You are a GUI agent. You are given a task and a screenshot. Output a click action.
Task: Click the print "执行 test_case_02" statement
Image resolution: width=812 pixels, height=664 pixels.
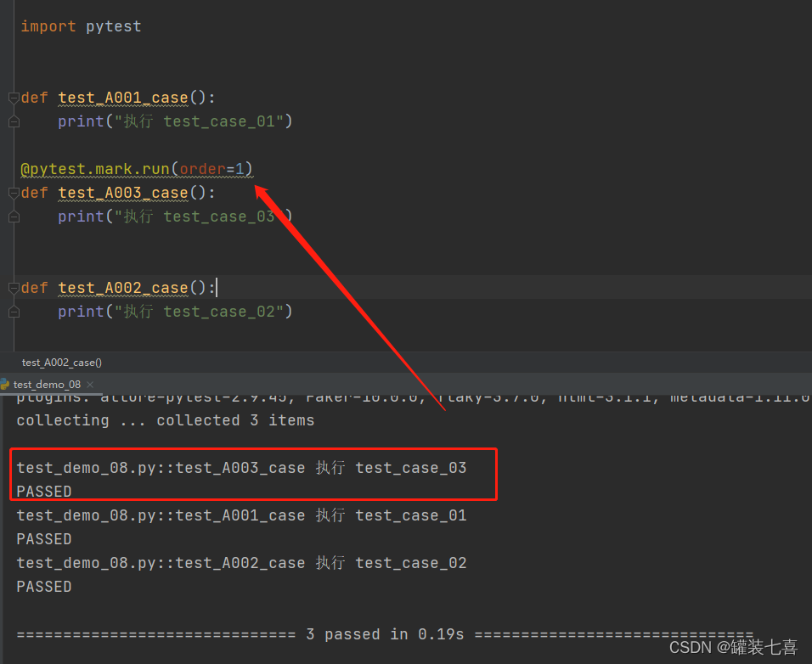[x=175, y=312]
